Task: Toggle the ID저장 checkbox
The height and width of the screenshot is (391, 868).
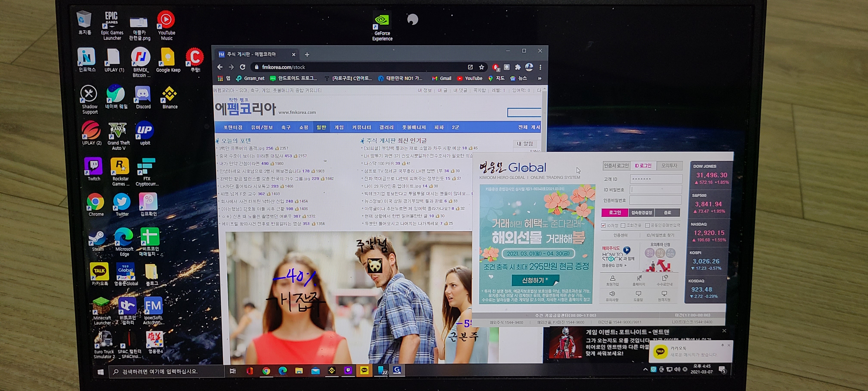Action: pos(603,225)
